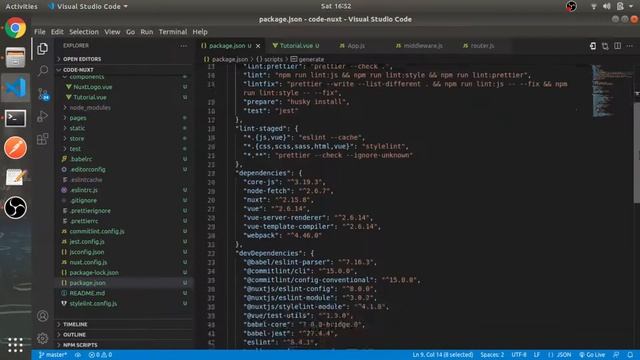Open the Terminal menu
640x360 pixels.
[x=173, y=32]
